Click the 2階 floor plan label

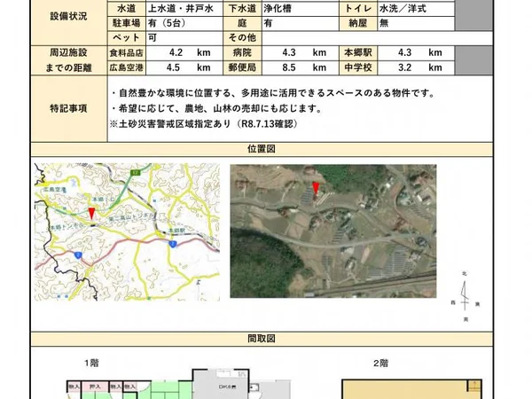tap(380, 363)
